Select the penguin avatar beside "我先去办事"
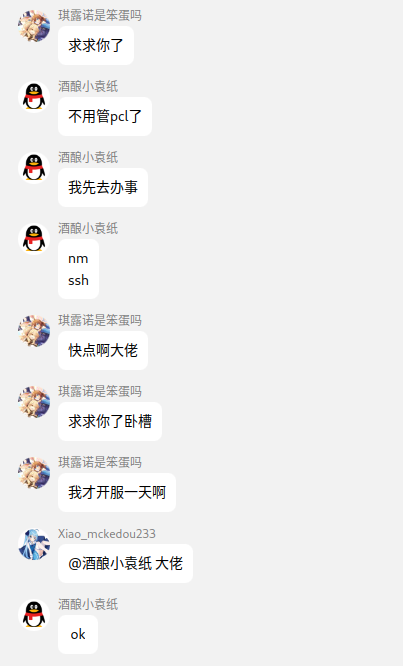 coord(34,168)
